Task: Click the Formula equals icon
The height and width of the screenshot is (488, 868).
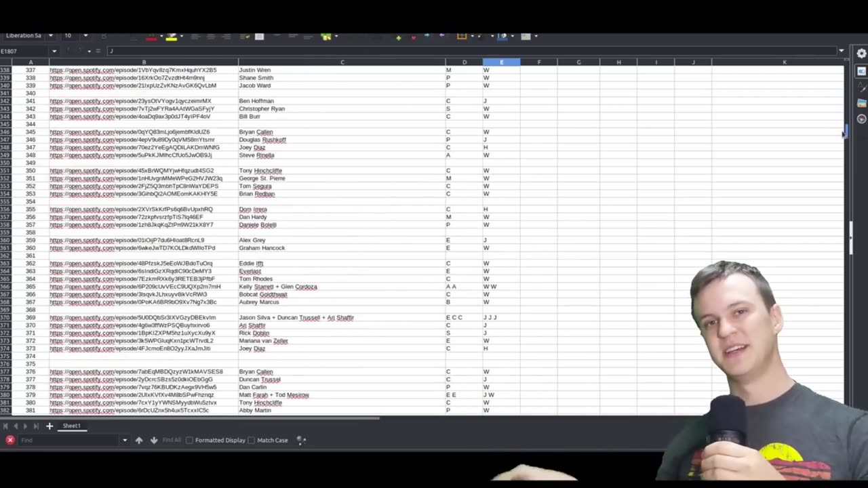Action: point(98,51)
